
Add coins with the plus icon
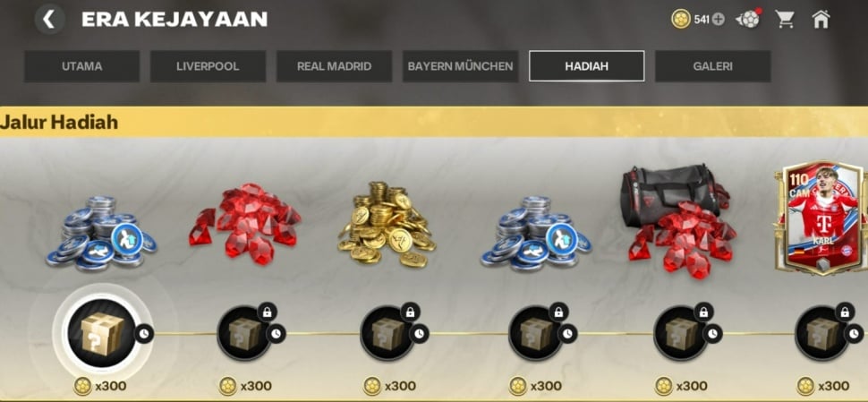coord(718,20)
